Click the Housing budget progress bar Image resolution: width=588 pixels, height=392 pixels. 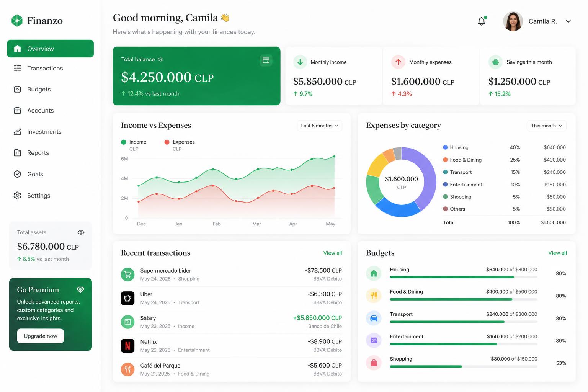click(464, 277)
